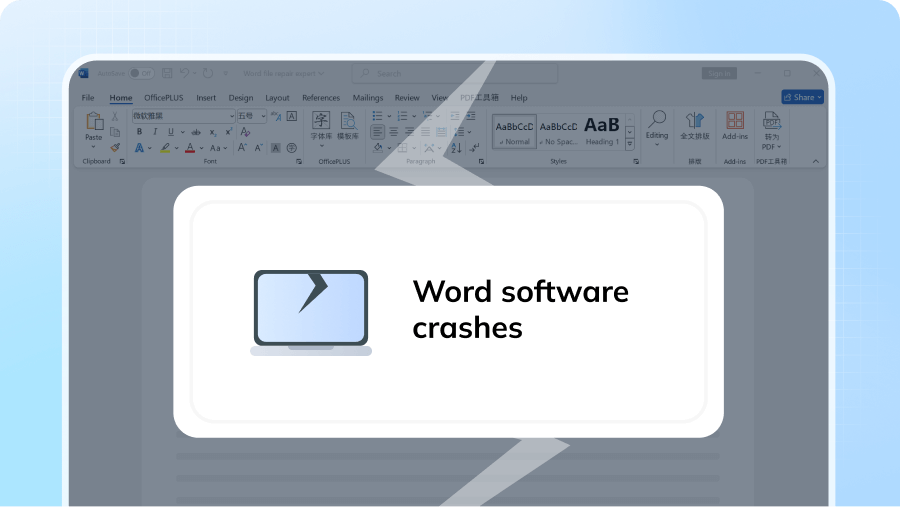Switch to the Insert tab
This screenshot has width=900, height=507.
coord(206,98)
